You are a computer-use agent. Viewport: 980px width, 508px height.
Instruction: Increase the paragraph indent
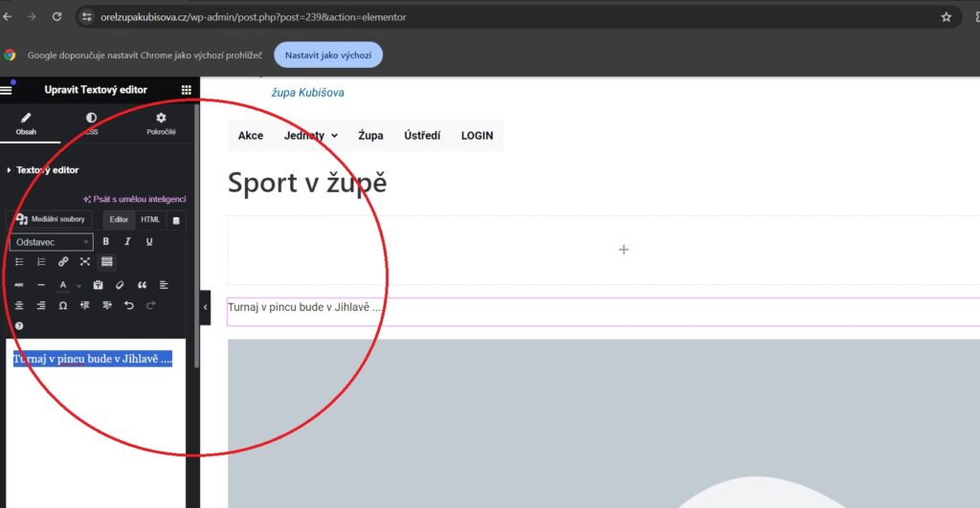pyautogui.click(x=107, y=305)
